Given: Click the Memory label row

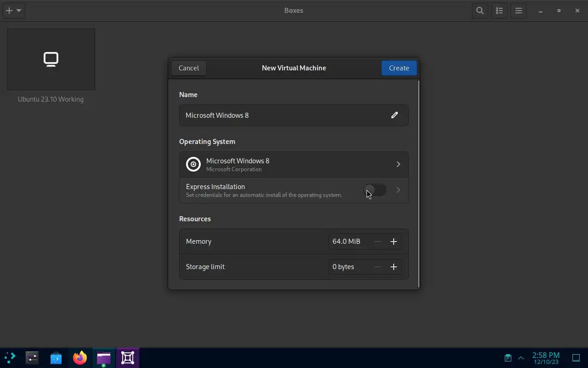Looking at the screenshot, I should click(x=294, y=241).
